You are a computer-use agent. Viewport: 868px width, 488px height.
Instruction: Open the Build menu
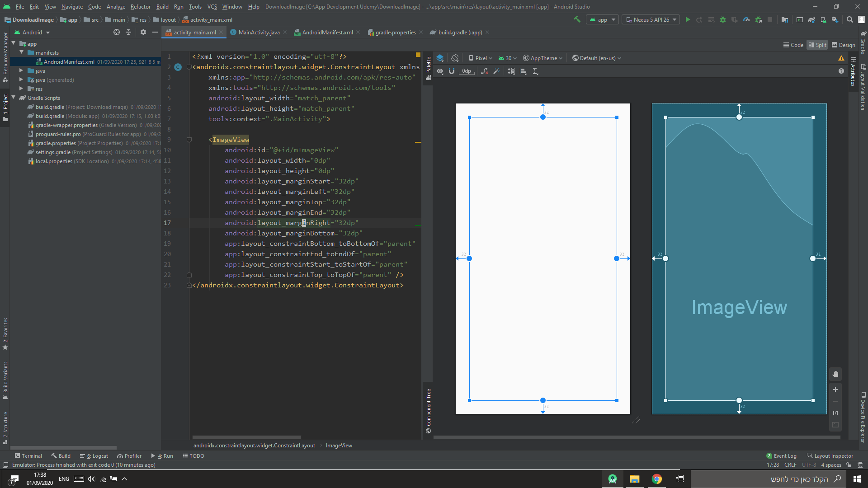[162, 6]
